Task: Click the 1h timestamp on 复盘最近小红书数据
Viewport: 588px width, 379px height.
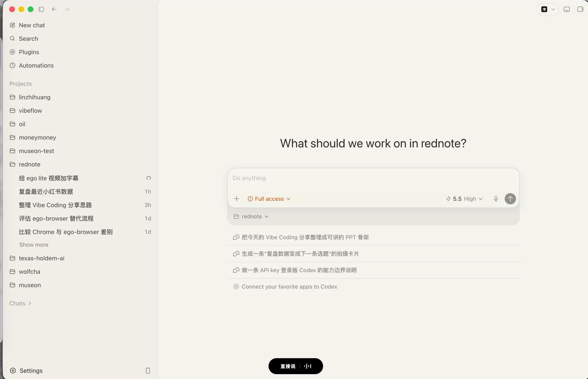Action: click(148, 191)
